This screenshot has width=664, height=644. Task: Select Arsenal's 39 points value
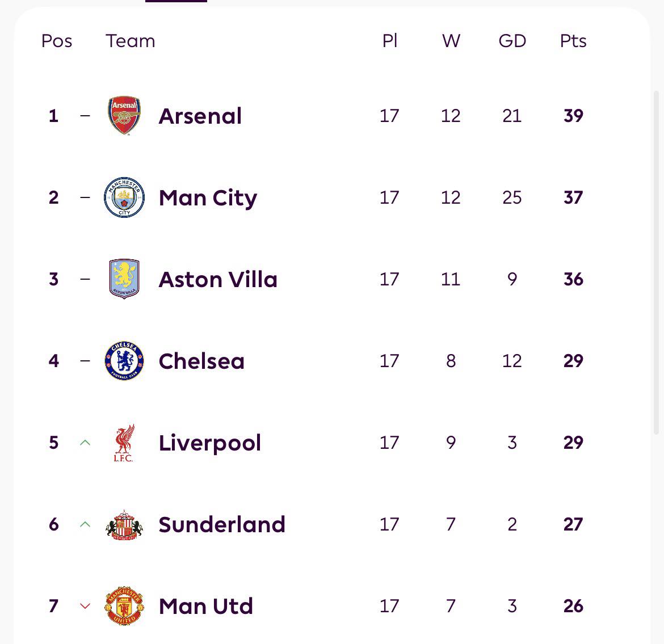coord(573,116)
